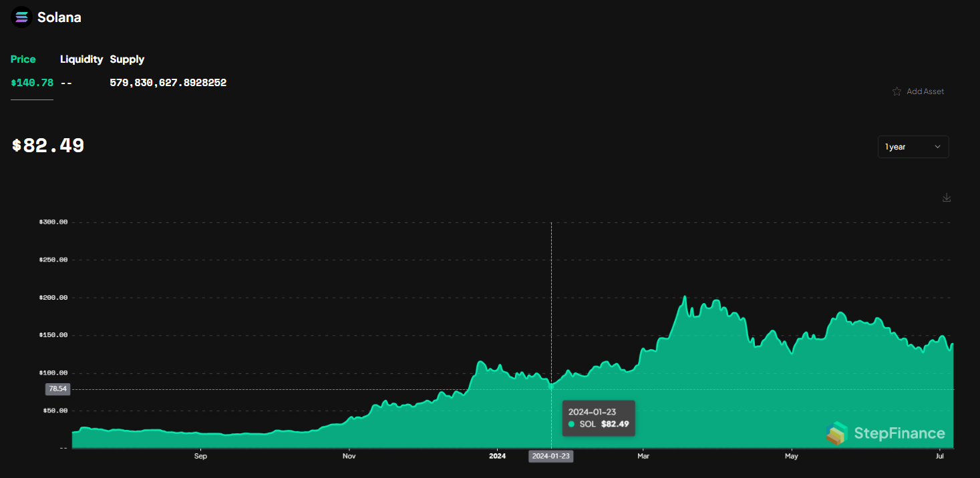Click the $140.78 price value

coord(31,82)
